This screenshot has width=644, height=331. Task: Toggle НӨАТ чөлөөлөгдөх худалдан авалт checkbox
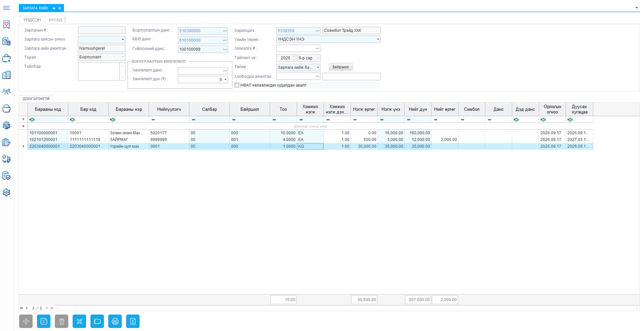tap(237, 85)
